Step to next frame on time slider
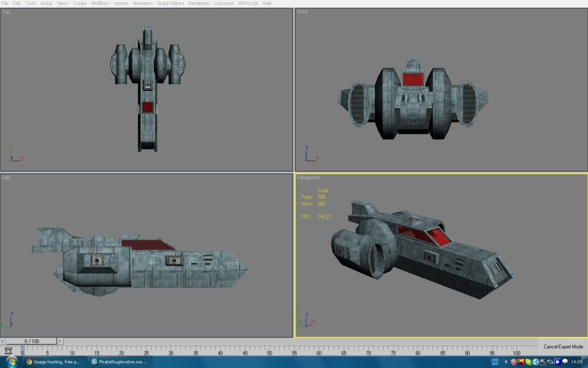588x368 pixels. tap(60, 341)
